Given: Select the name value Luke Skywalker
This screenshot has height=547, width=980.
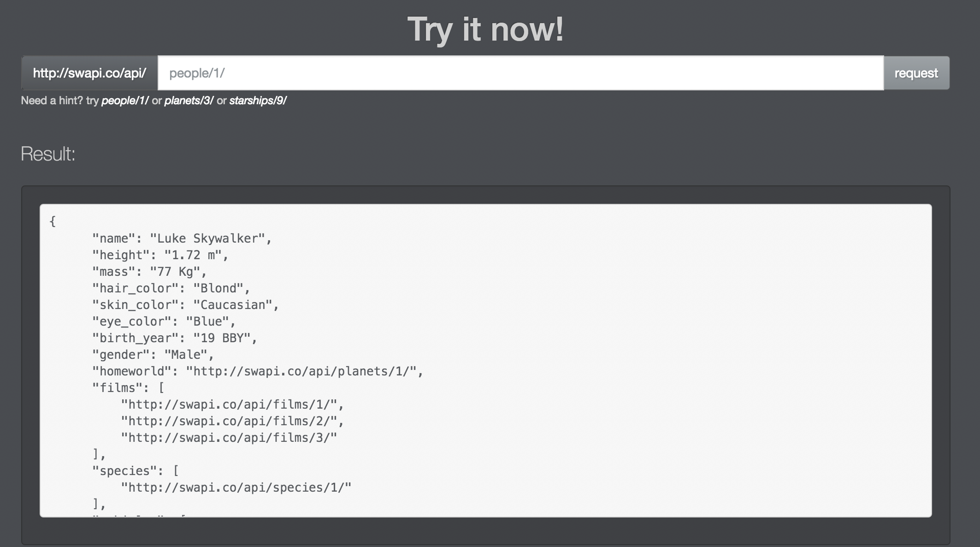Looking at the screenshot, I should 210,238.
